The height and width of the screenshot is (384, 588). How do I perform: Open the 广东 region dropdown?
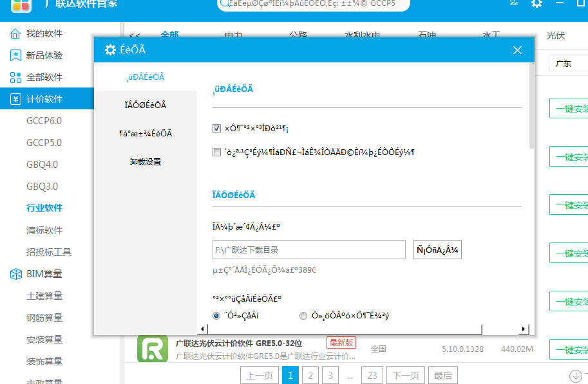click(569, 63)
